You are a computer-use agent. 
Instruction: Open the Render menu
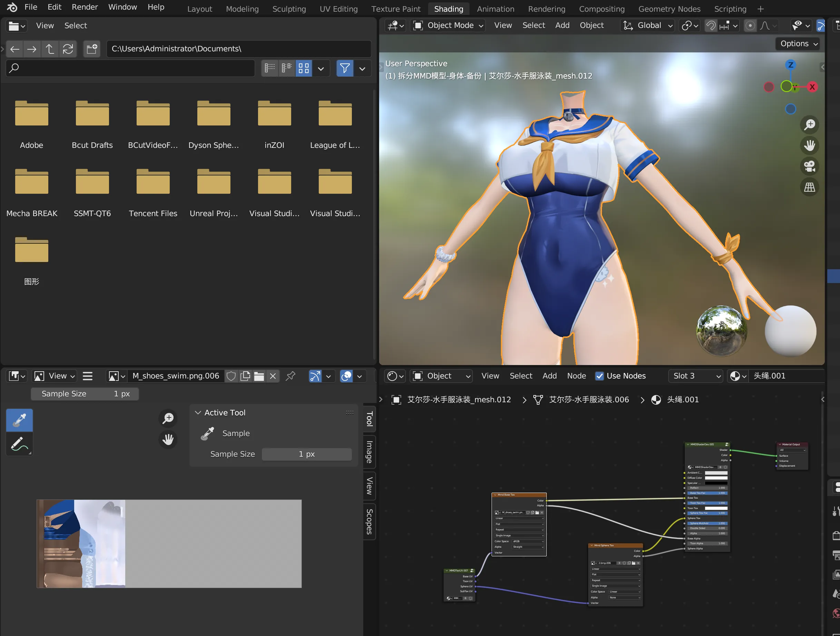coord(85,7)
